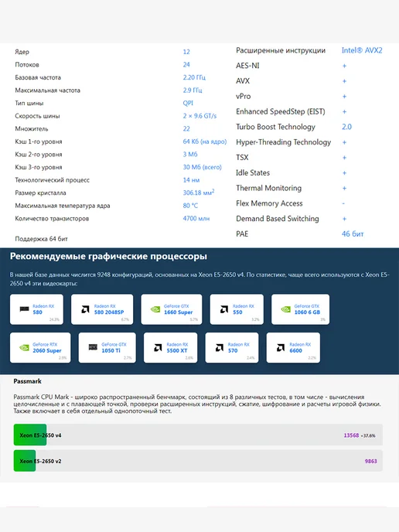Click the Xeon E5-2650 v4 Passmark bar
The image size is (399, 532).
(198, 435)
